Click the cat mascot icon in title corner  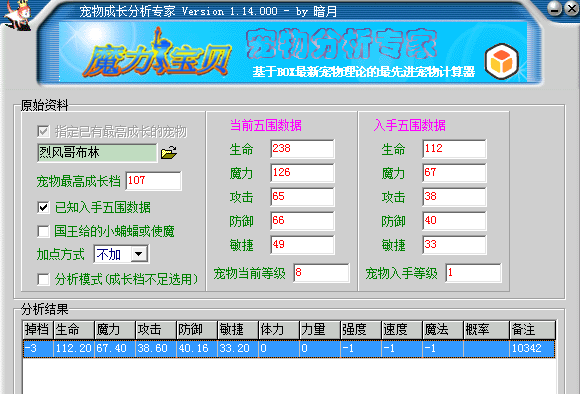(17, 15)
